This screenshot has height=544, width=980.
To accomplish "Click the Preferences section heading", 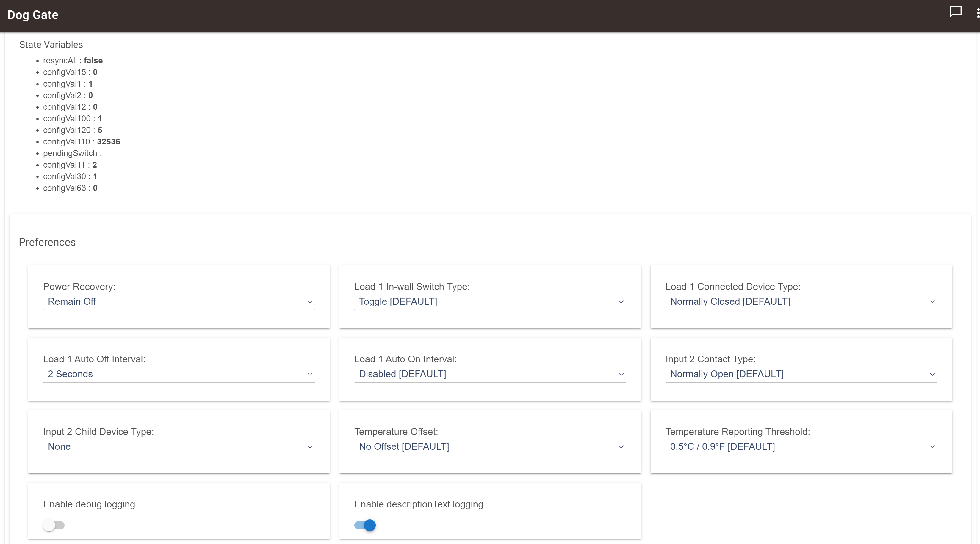I will click(47, 242).
